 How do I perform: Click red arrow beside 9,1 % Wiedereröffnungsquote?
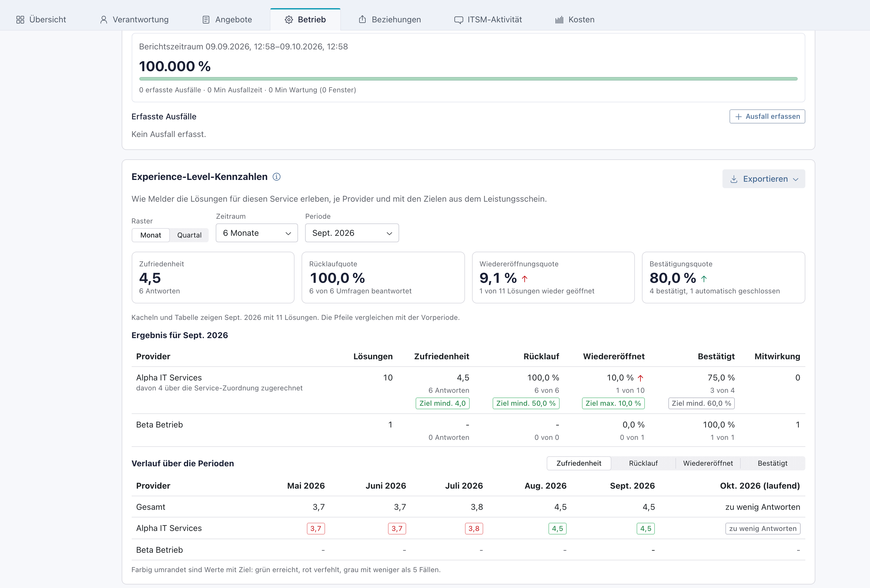(524, 279)
